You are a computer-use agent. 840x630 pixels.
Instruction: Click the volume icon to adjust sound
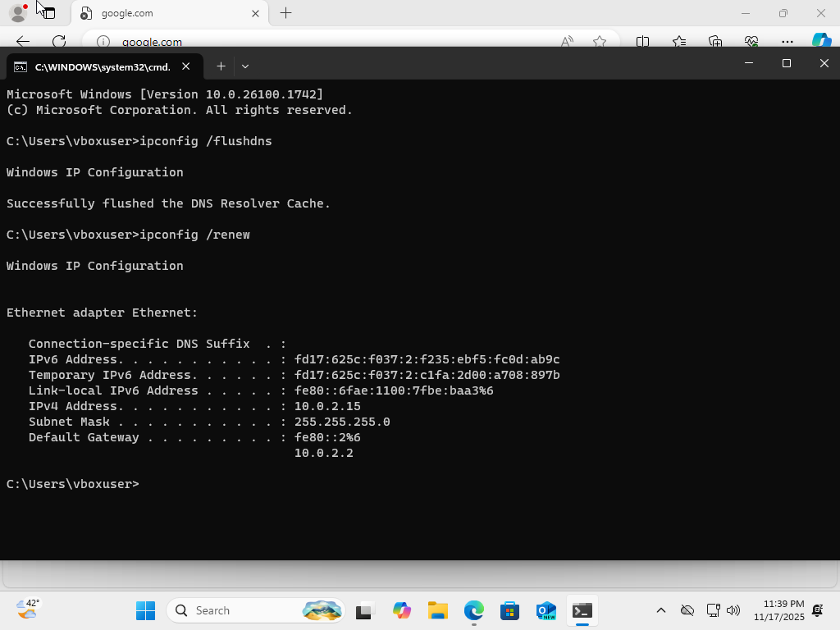coord(733,610)
